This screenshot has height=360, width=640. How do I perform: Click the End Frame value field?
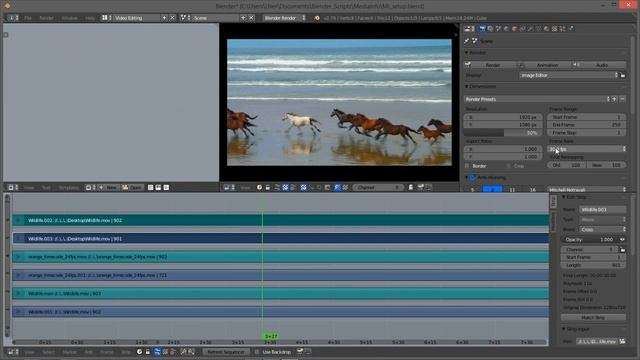(586, 124)
